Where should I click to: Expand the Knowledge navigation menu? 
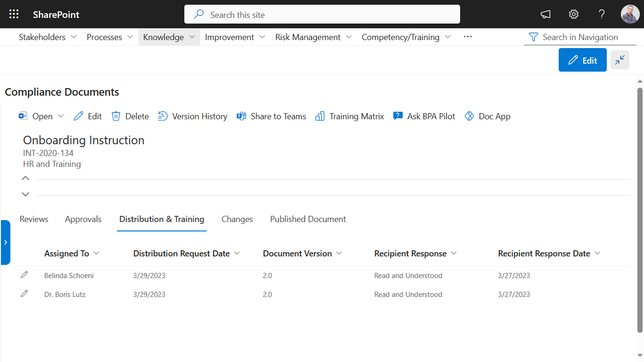point(192,37)
